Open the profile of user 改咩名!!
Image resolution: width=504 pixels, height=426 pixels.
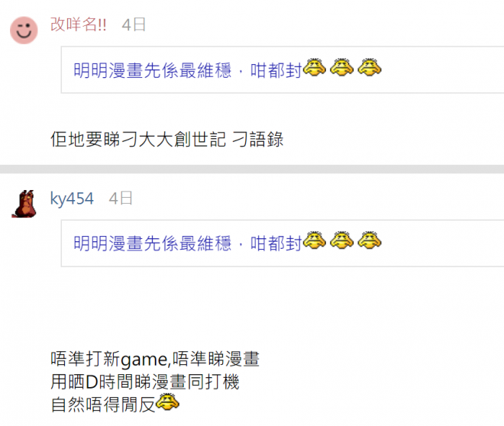click(x=78, y=24)
